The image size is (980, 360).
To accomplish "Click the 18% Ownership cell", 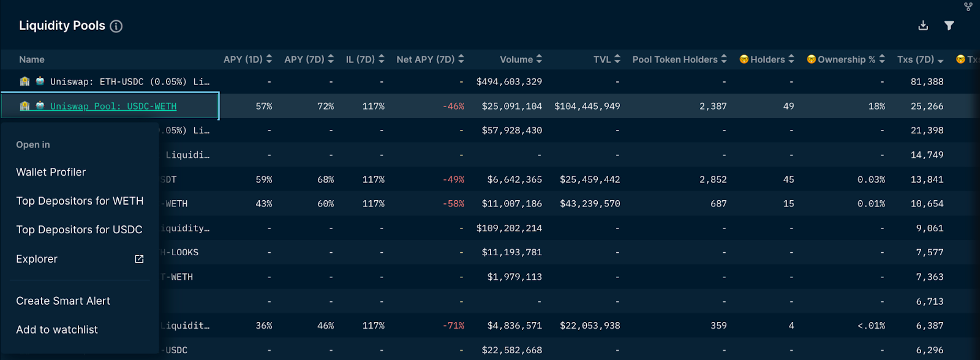I will 876,106.
